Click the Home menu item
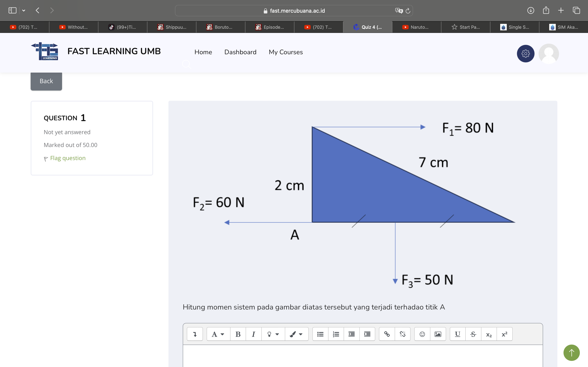Image resolution: width=588 pixels, height=367 pixels. click(203, 52)
